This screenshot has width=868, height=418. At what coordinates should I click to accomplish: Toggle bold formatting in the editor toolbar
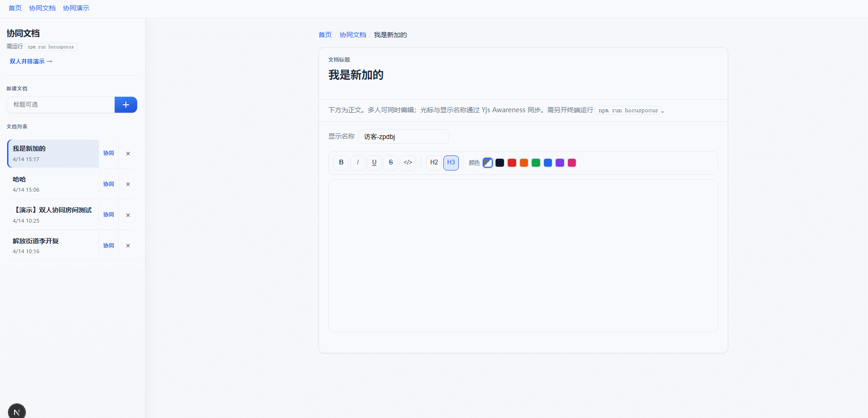click(341, 163)
